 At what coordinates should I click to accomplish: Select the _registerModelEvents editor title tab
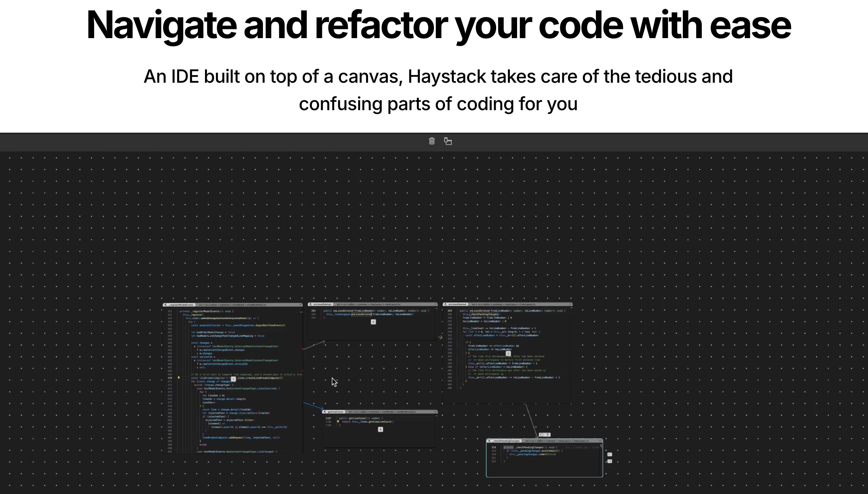tap(179, 305)
